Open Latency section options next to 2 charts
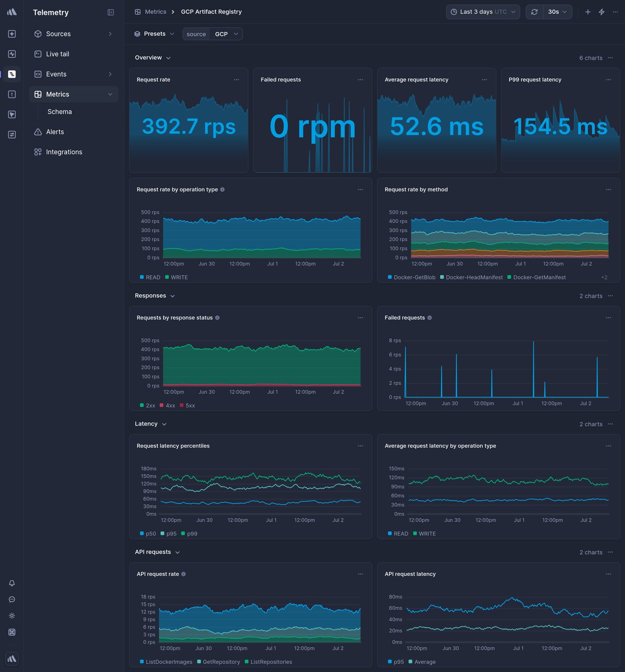625x672 pixels. (x=610, y=424)
